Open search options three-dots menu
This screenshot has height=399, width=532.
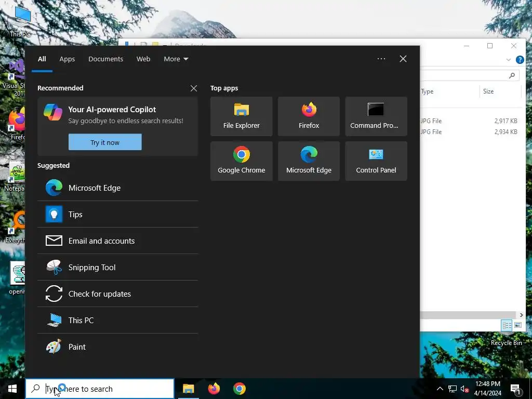coord(381,59)
